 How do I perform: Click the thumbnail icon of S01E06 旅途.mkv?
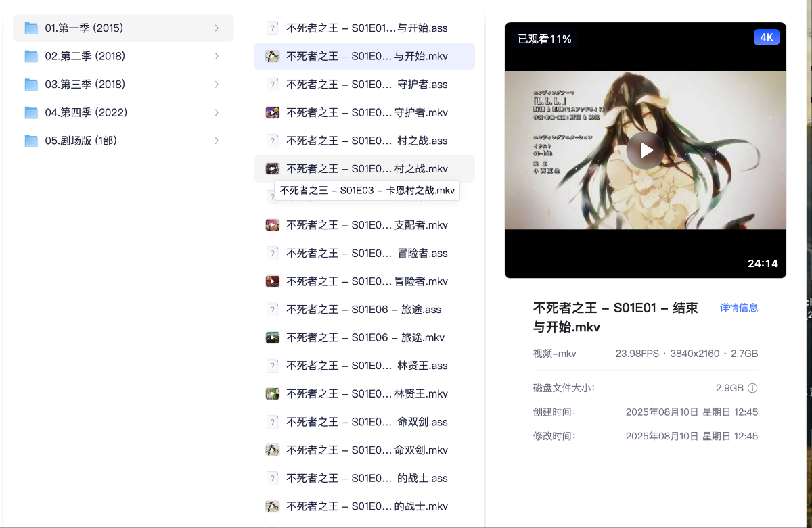pos(273,337)
